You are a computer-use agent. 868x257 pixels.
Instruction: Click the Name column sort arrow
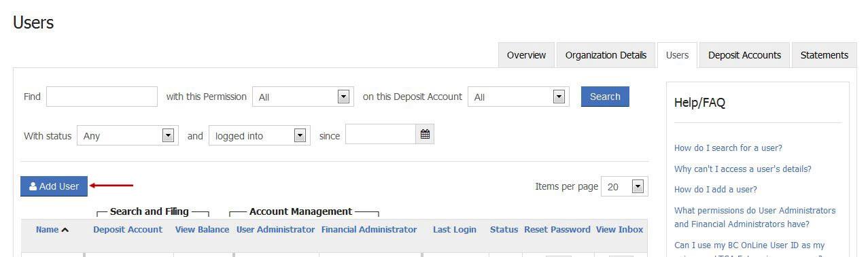click(65, 230)
